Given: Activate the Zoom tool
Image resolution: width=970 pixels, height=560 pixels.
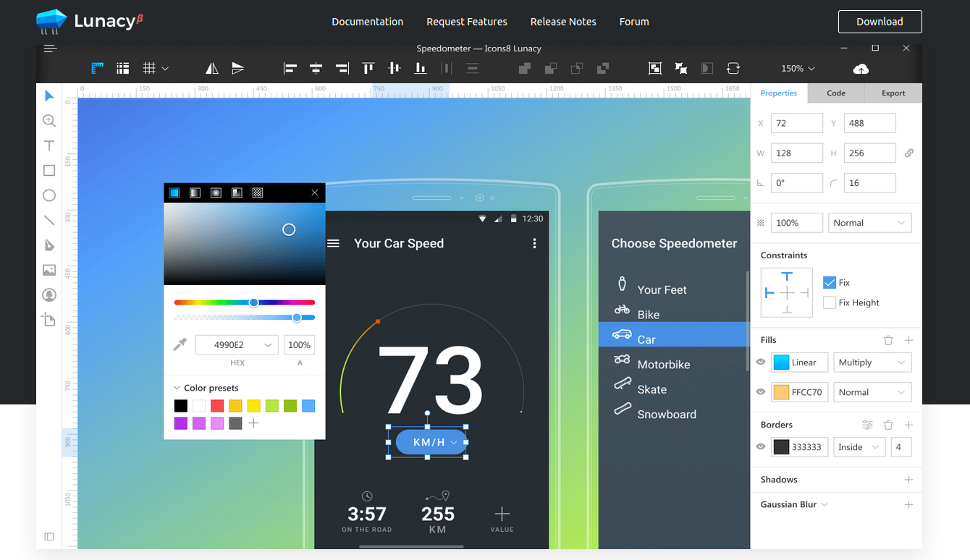Looking at the screenshot, I should point(48,120).
